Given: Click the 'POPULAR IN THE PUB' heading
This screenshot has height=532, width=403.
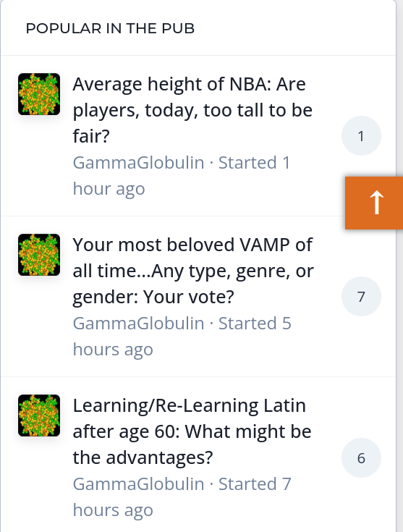Looking at the screenshot, I should [x=110, y=28].
